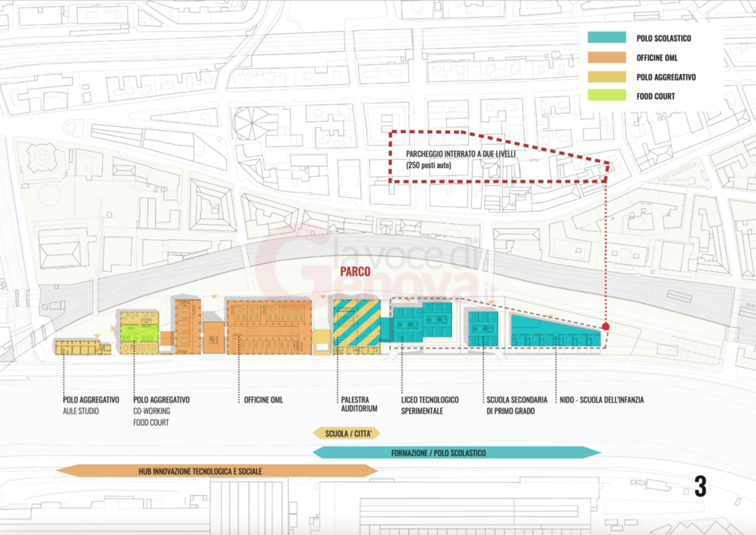The image size is (756, 535).
Task: Select the yellow Polo Aggregativo legend swatch
Action: click(x=607, y=76)
